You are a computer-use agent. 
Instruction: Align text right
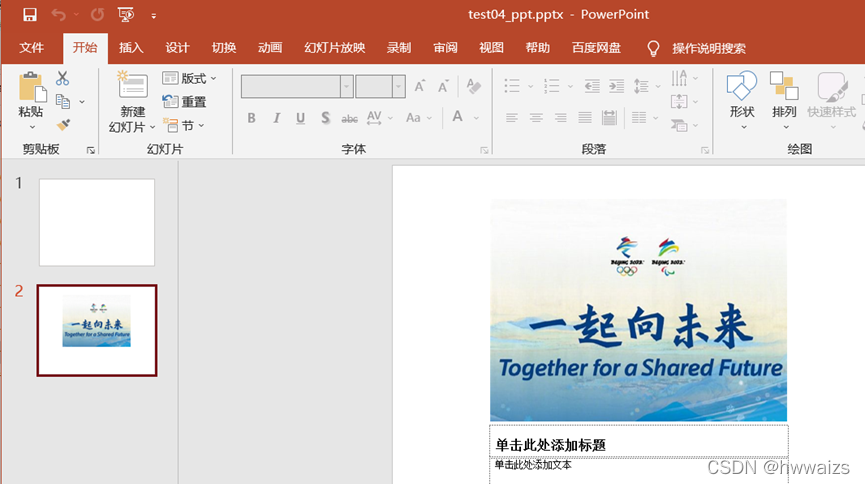(560, 118)
